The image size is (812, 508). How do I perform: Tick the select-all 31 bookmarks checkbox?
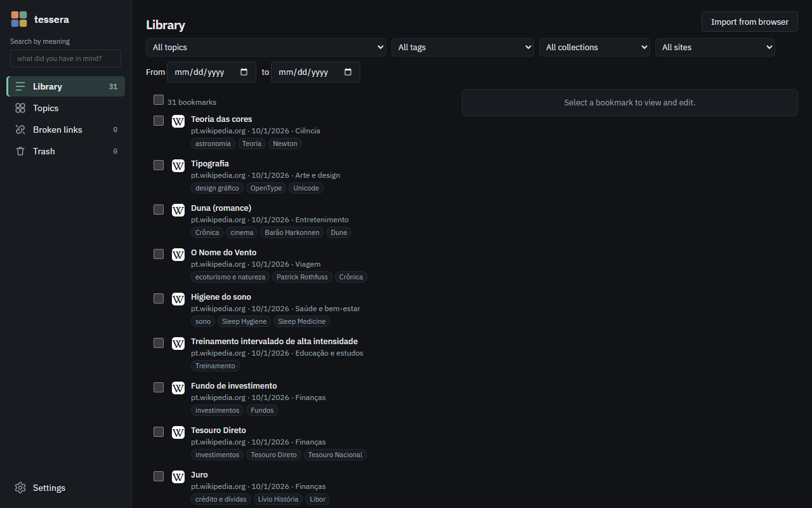(159, 100)
